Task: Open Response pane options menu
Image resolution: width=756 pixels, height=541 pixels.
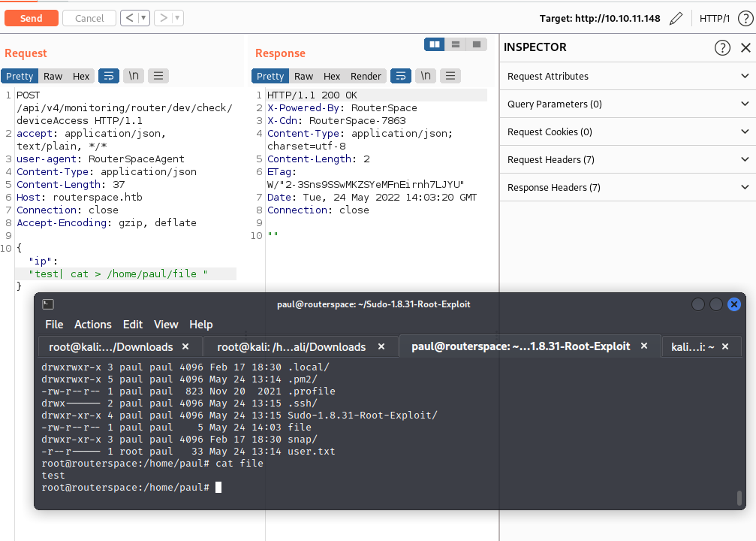Action: point(450,76)
